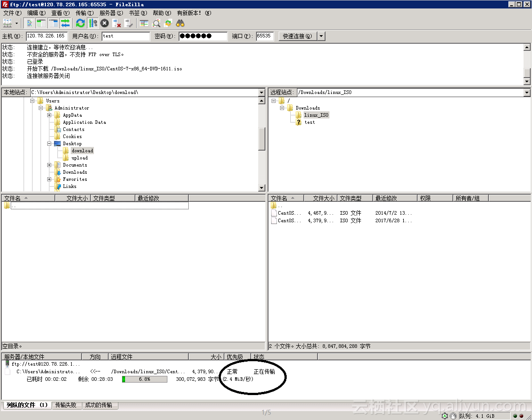Toggle the local directory tree view
The image size is (532, 420).
(x=41, y=23)
